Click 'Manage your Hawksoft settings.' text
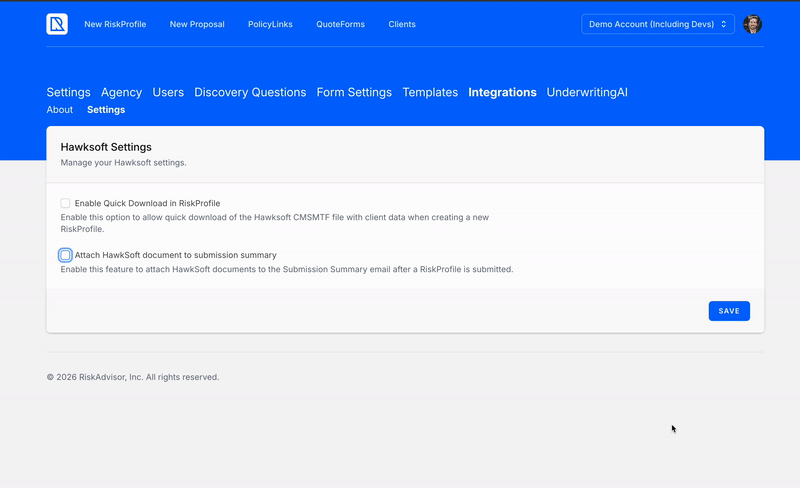 123,163
